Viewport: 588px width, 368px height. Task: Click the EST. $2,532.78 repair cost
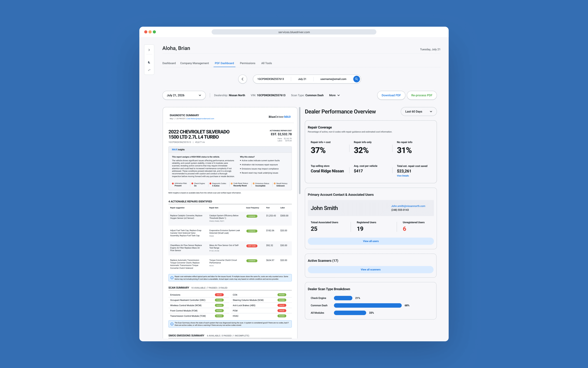[281, 134]
